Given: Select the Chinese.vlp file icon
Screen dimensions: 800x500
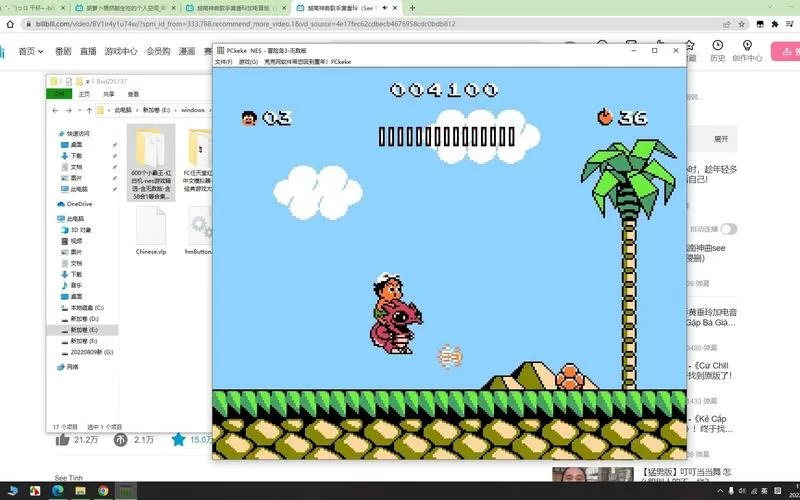Looking at the screenshot, I should [151, 225].
